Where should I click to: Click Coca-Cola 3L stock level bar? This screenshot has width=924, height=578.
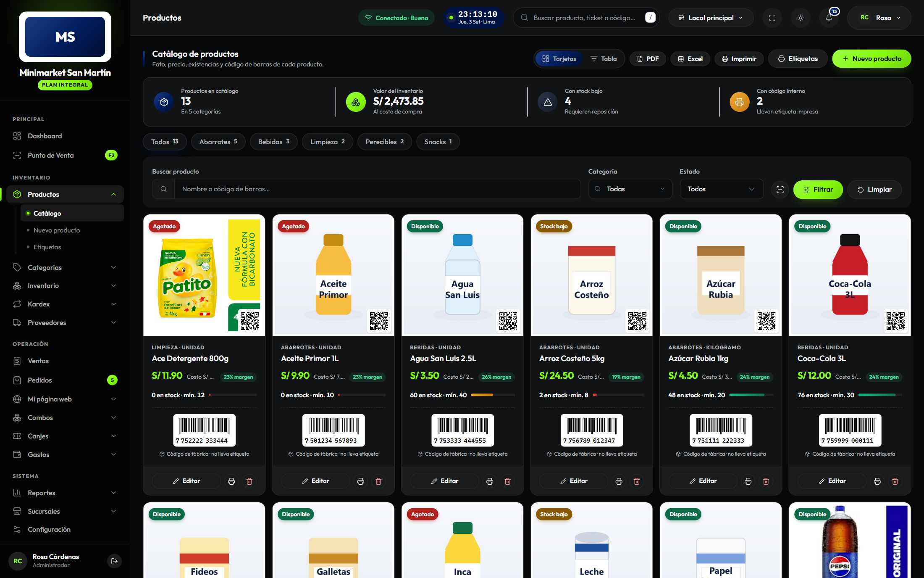pyautogui.click(x=880, y=395)
